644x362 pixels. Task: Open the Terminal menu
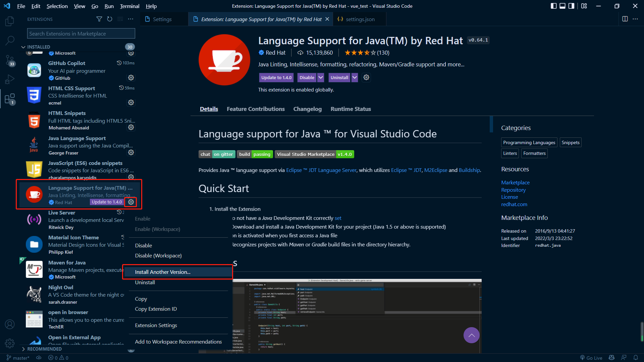[x=129, y=6]
